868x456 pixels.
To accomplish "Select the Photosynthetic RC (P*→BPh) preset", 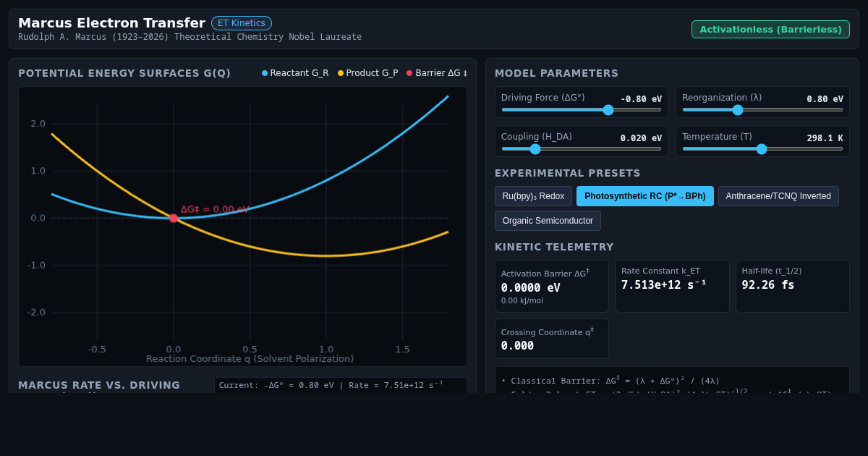I will (x=645, y=196).
